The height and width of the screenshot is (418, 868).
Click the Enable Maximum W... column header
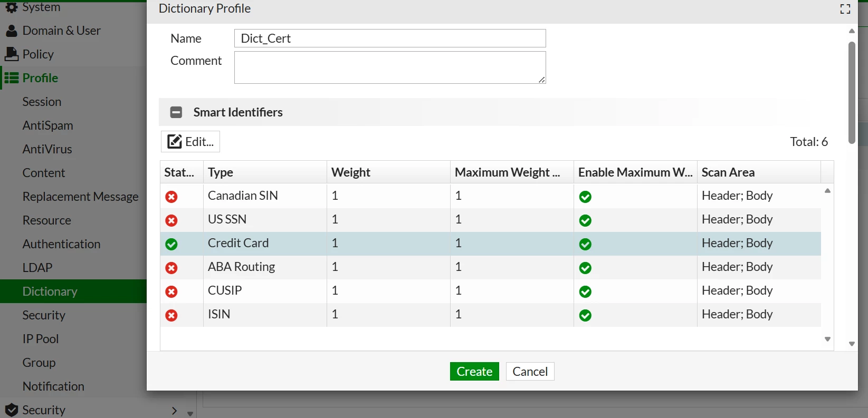tap(635, 172)
